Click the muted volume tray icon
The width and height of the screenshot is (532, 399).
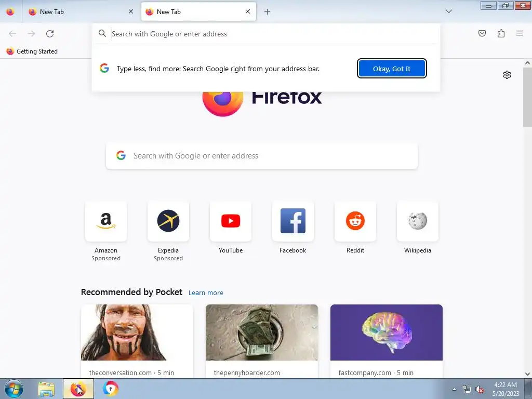pyautogui.click(x=480, y=390)
